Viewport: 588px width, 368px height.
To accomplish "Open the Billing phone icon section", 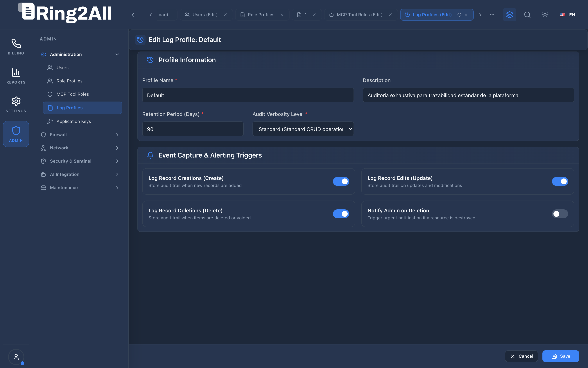I will 16,47.
